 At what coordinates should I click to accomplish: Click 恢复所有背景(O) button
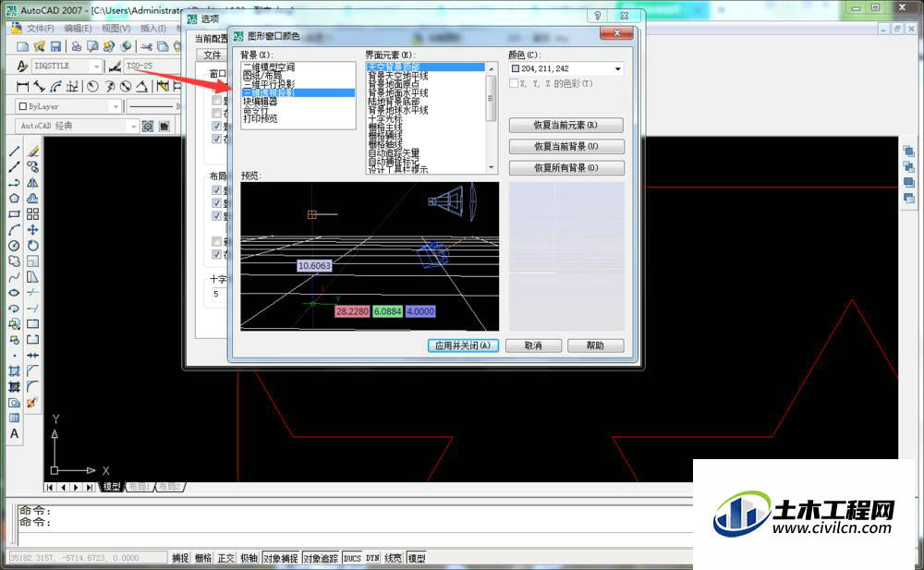coord(565,168)
